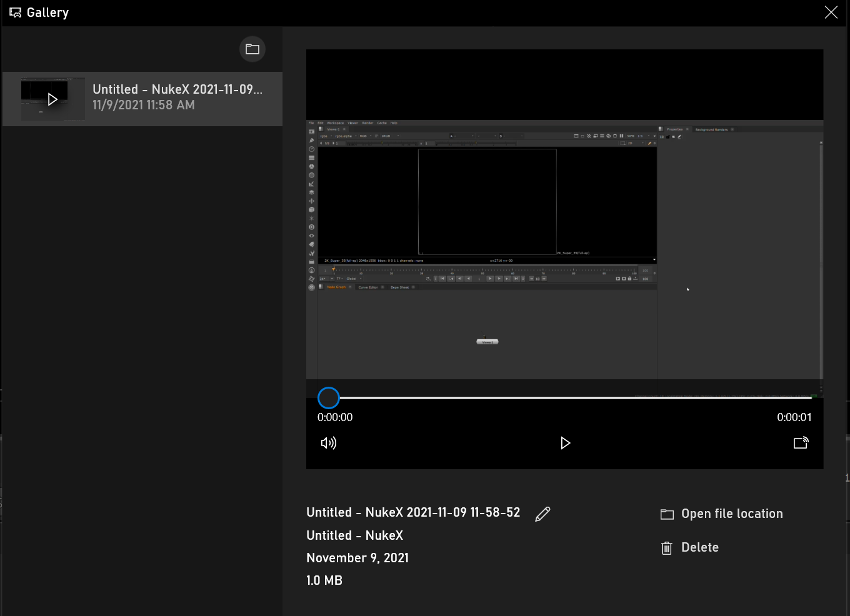Click the blue seek slider handle
The width and height of the screenshot is (850, 616).
pyautogui.click(x=329, y=398)
